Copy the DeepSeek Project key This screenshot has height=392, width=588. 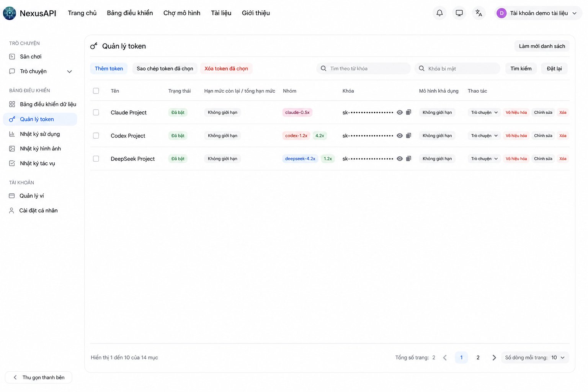(x=408, y=158)
